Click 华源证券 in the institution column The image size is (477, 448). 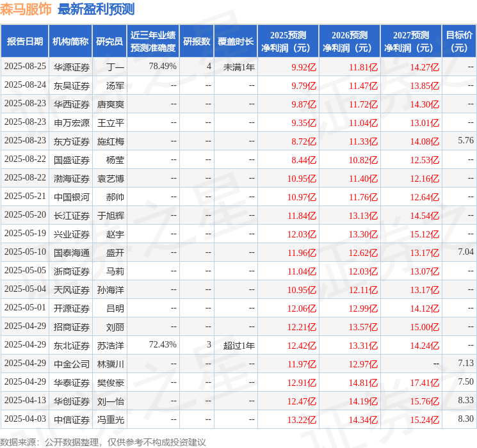71,67
